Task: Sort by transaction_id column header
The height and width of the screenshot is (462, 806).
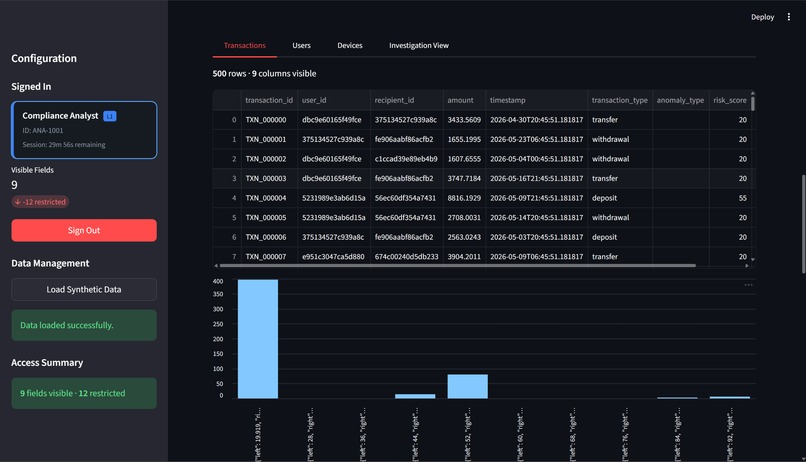Action: (x=269, y=100)
